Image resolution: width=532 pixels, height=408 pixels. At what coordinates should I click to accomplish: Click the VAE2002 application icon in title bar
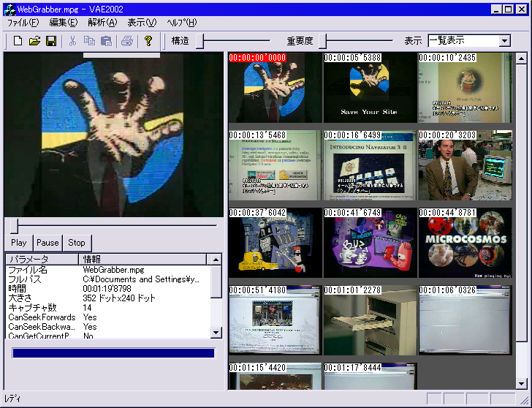pyautogui.click(x=9, y=10)
